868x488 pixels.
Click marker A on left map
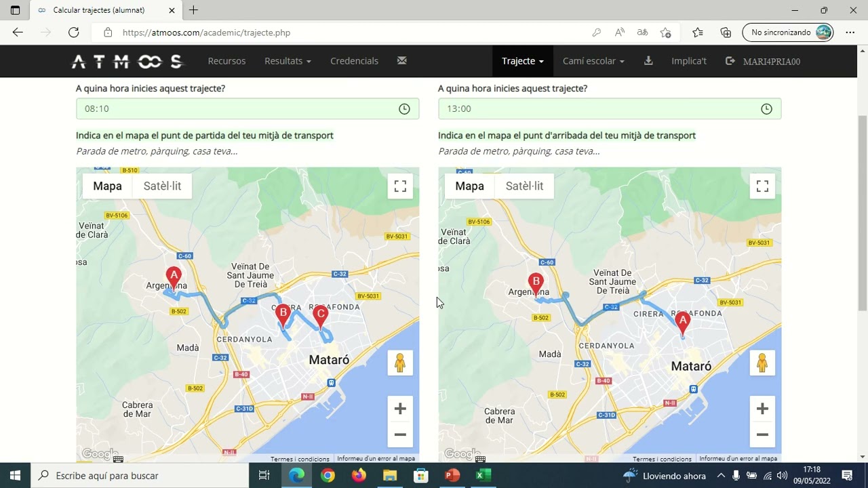(174, 278)
